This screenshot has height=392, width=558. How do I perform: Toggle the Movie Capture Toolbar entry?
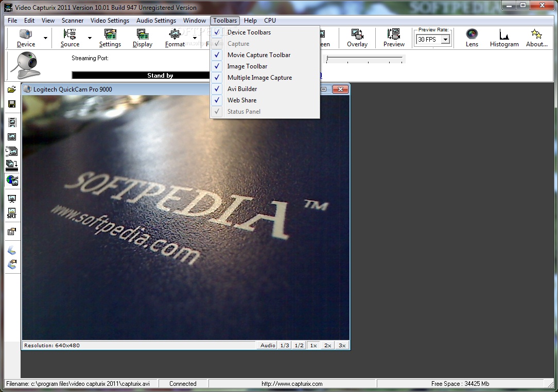point(265,55)
